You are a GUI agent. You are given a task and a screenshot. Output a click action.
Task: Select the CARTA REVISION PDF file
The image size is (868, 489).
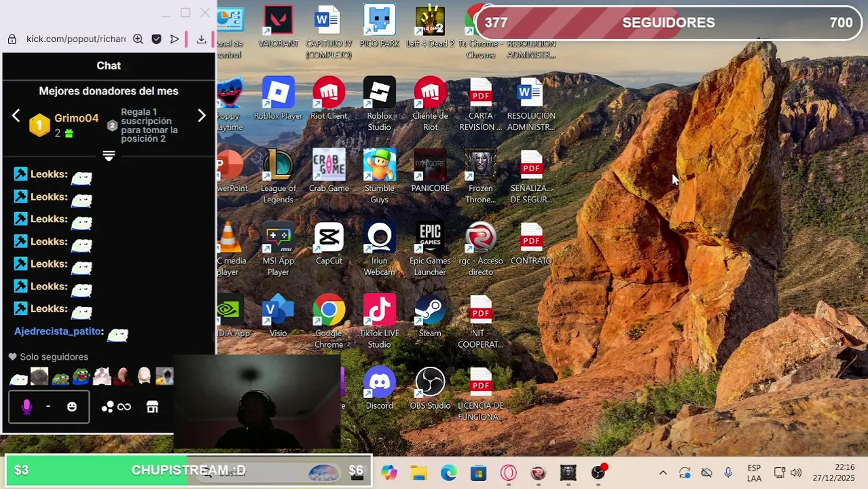pos(480,105)
